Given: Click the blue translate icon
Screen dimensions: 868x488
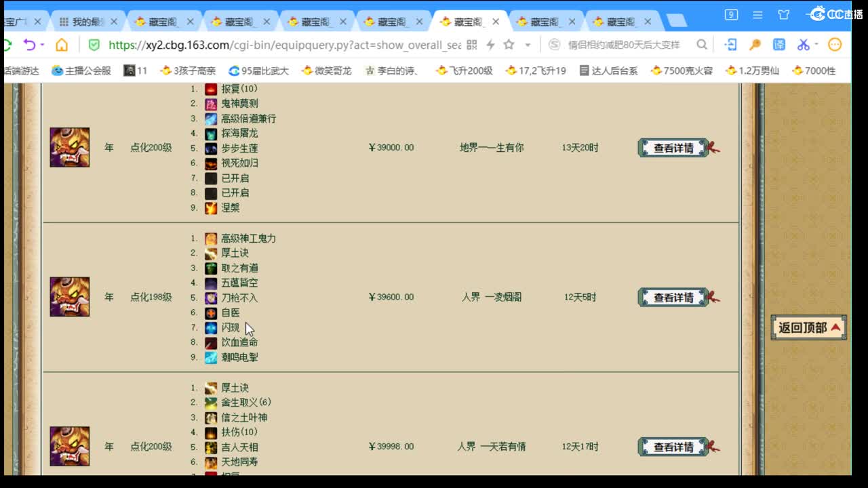Looking at the screenshot, I should (779, 45).
